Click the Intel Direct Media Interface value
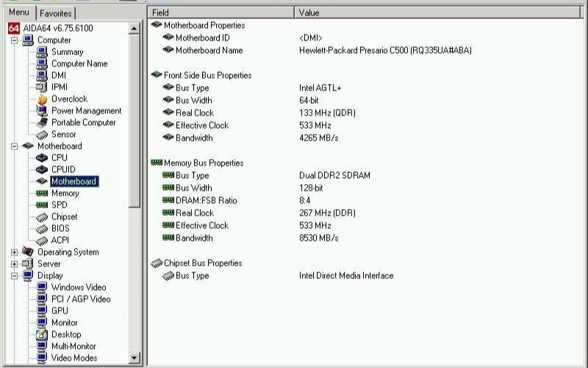Screen dimensions: 588x368 click(x=346, y=275)
